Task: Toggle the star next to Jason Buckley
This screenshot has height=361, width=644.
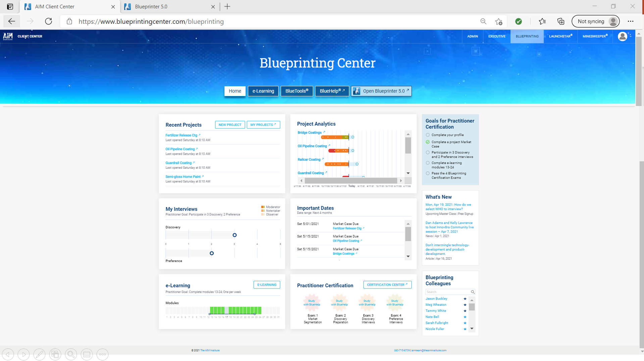Action: (465, 299)
